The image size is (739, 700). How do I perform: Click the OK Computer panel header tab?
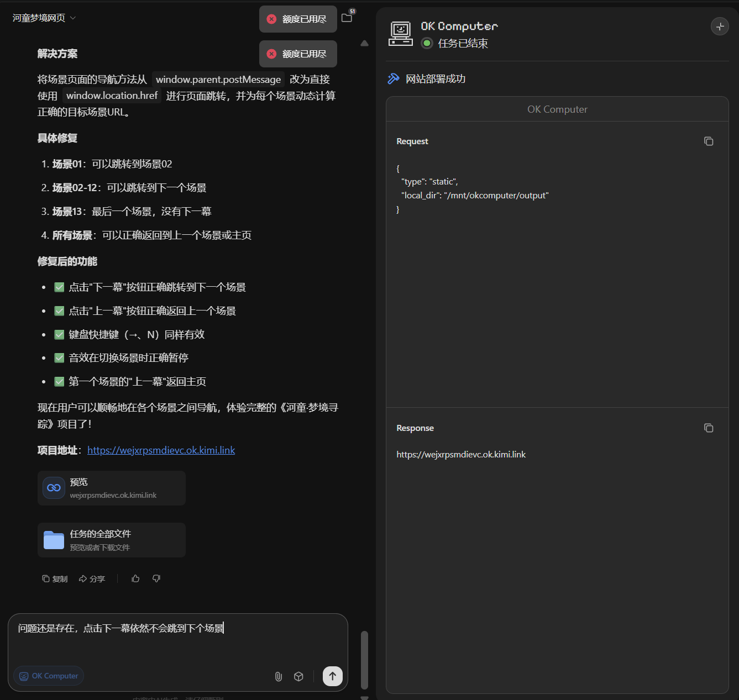tap(557, 109)
